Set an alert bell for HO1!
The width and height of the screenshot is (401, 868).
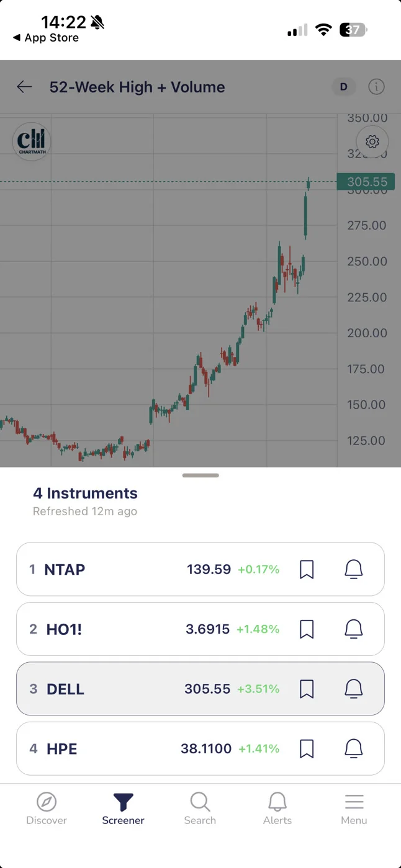coord(353,629)
